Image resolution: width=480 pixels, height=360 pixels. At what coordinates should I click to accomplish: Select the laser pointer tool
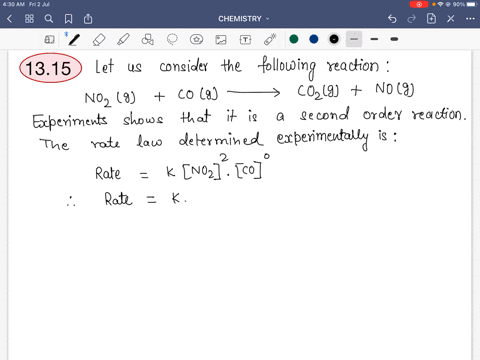(270, 39)
